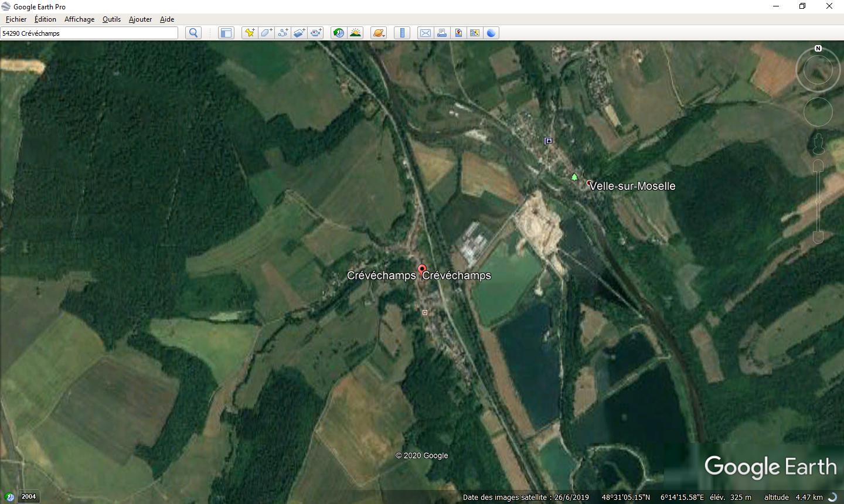Record a tour with camera icon
Screen dimensions: 844x504
pyautogui.click(x=315, y=33)
